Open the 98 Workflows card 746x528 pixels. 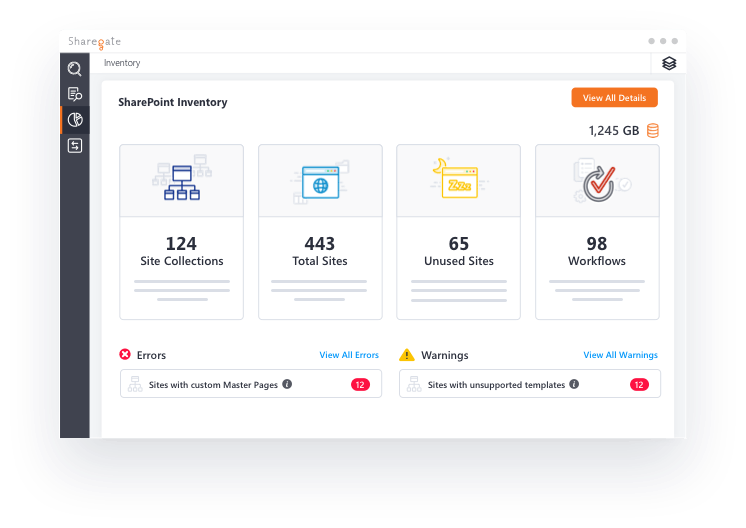(x=597, y=232)
